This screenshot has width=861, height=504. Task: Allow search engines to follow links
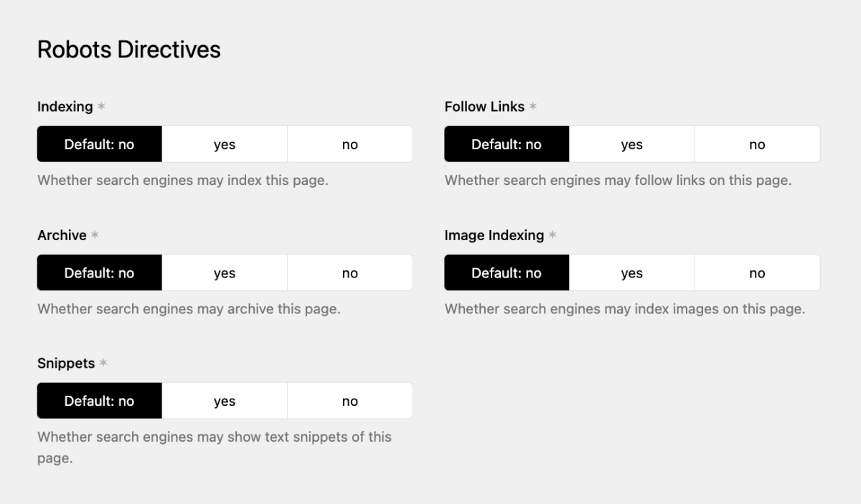[x=632, y=143]
